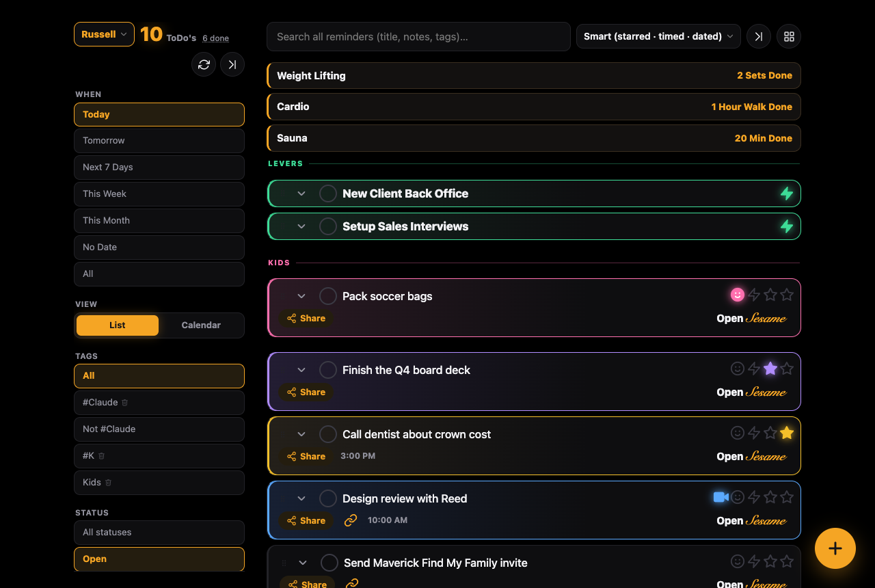Complete Call dentist about crown cost
875x588 pixels.
click(x=328, y=434)
